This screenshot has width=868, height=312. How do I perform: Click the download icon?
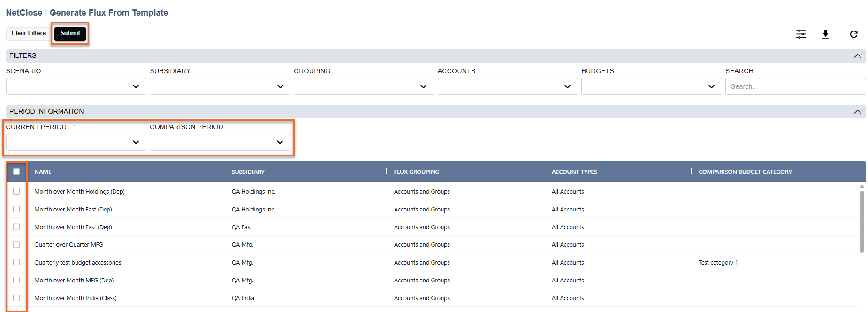825,34
